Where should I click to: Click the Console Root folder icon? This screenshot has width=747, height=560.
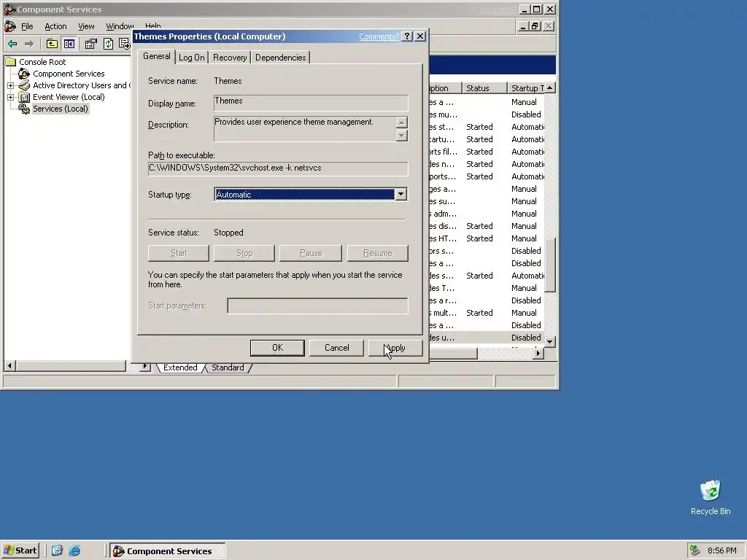10,62
